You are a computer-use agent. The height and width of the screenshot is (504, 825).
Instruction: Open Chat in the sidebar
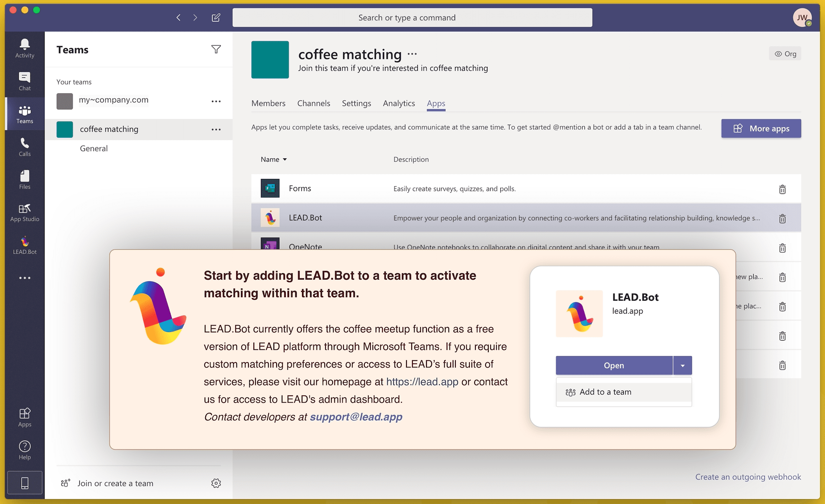coord(24,81)
